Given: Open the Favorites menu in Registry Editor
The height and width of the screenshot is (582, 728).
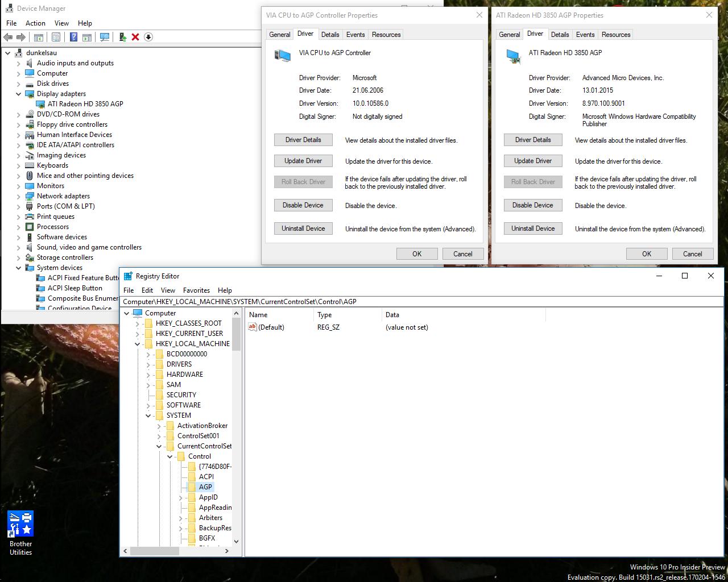Looking at the screenshot, I should (x=196, y=290).
